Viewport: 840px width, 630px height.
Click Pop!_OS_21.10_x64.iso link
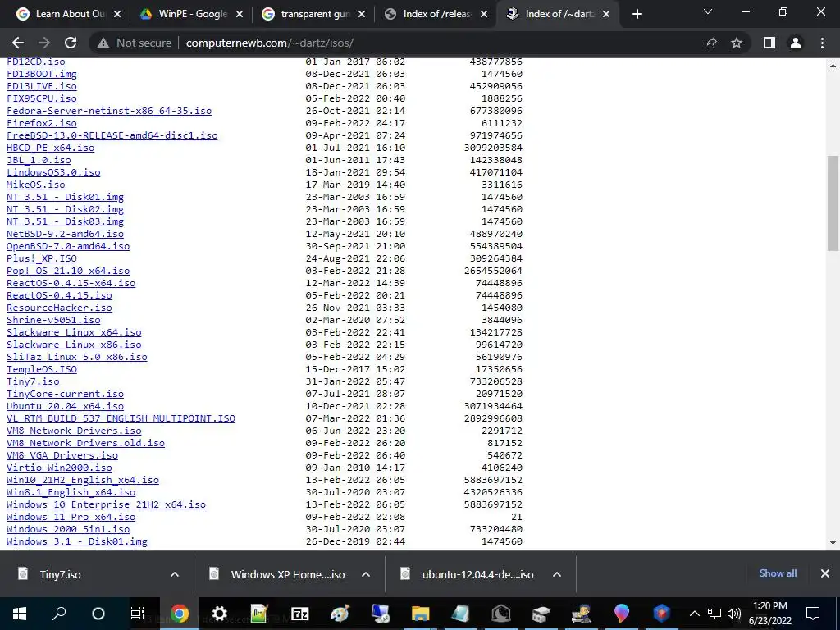[x=68, y=271]
